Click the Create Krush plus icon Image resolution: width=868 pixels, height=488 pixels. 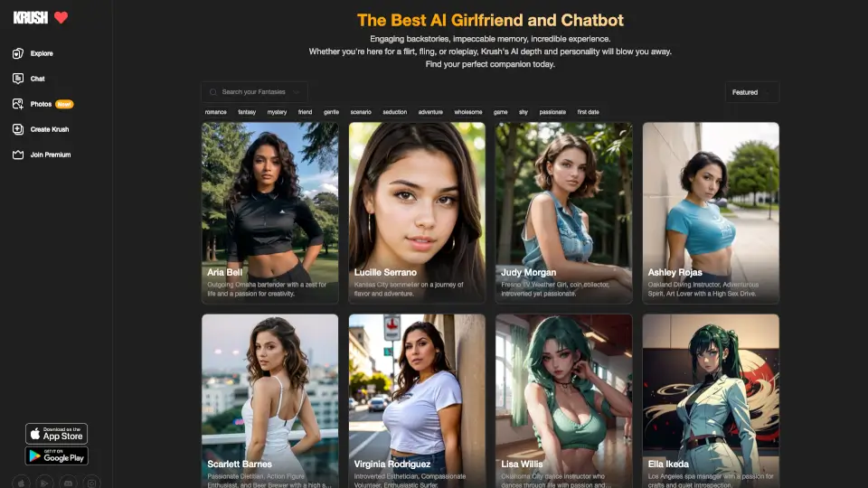coord(18,129)
